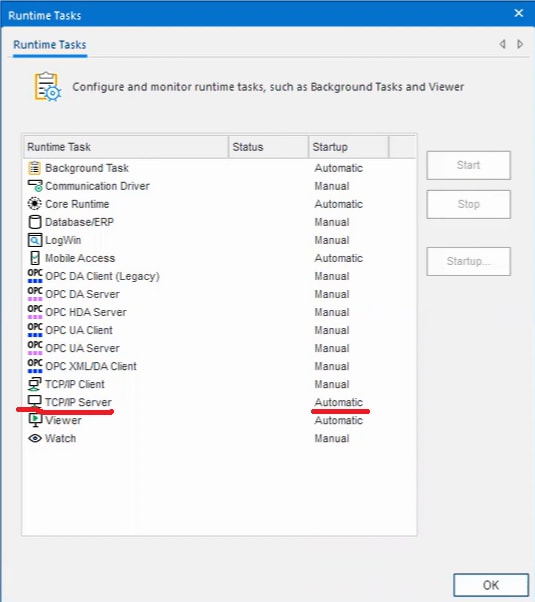
Task: Click the Stop button
Action: 468,204
